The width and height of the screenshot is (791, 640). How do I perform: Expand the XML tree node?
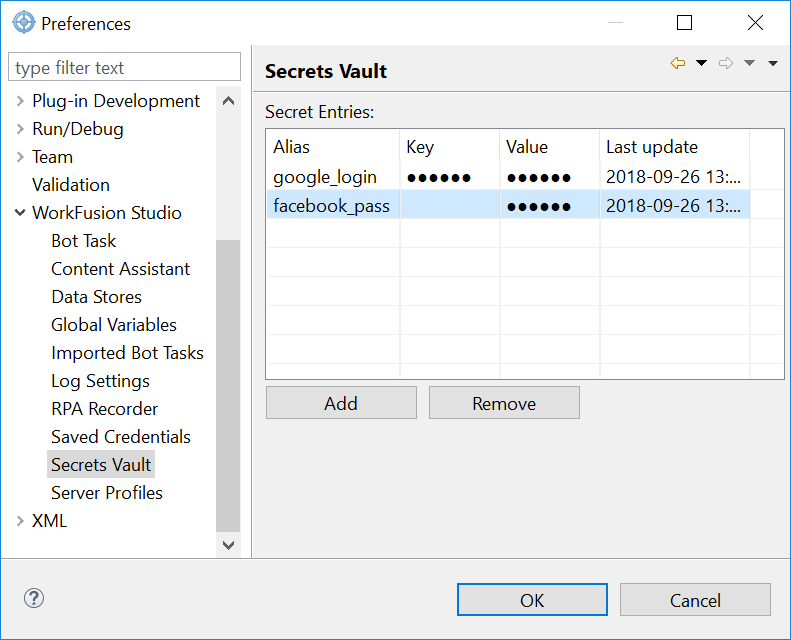(20, 521)
